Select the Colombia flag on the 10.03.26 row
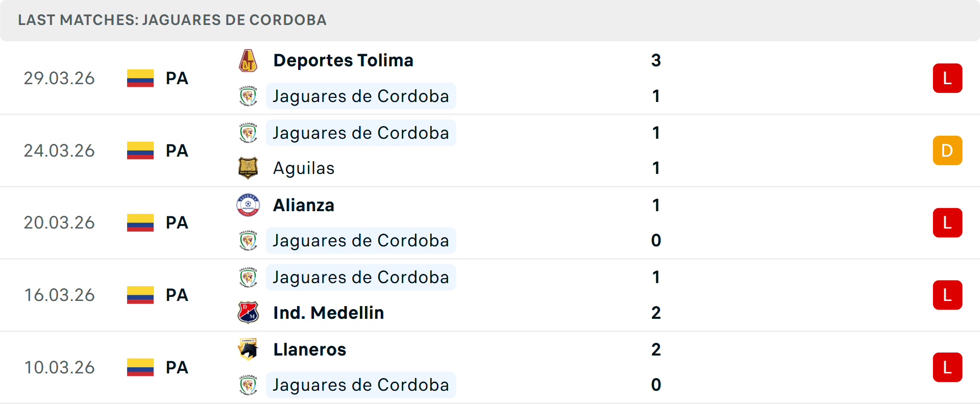 coord(140,367)
